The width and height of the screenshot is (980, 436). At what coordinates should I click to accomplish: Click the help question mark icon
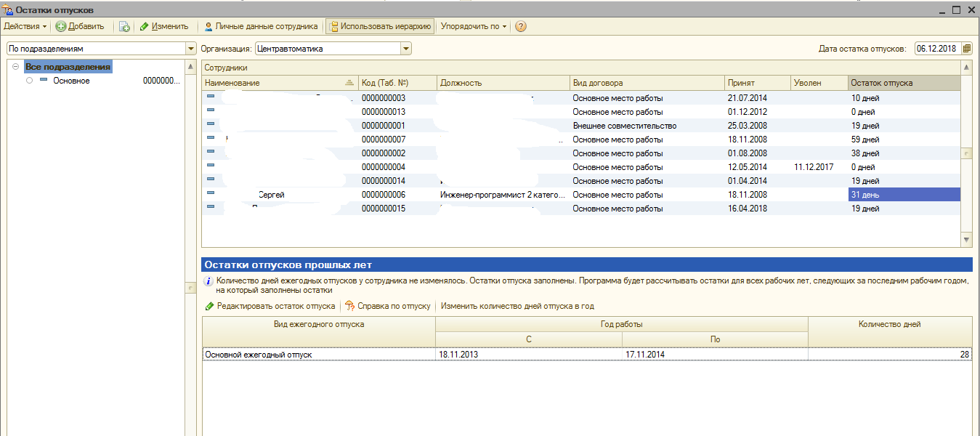[x=520, y=26]
